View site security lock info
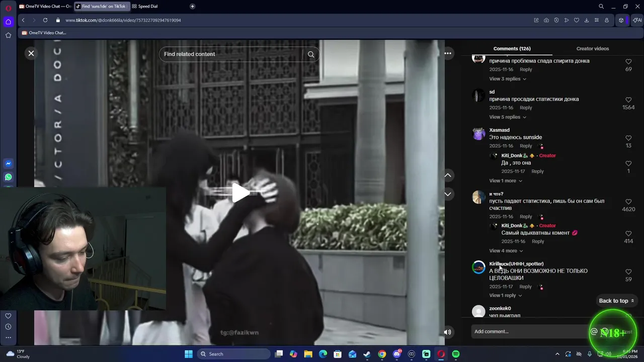The height and width of the screenshot is (362, 644). click(x=58, y=20)
